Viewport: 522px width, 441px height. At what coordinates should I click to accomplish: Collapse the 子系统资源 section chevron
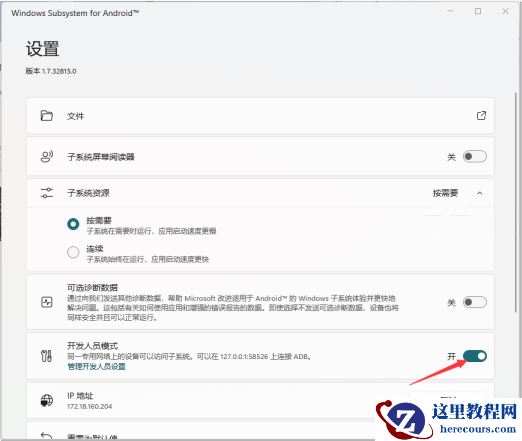click(x=479, y=193)
